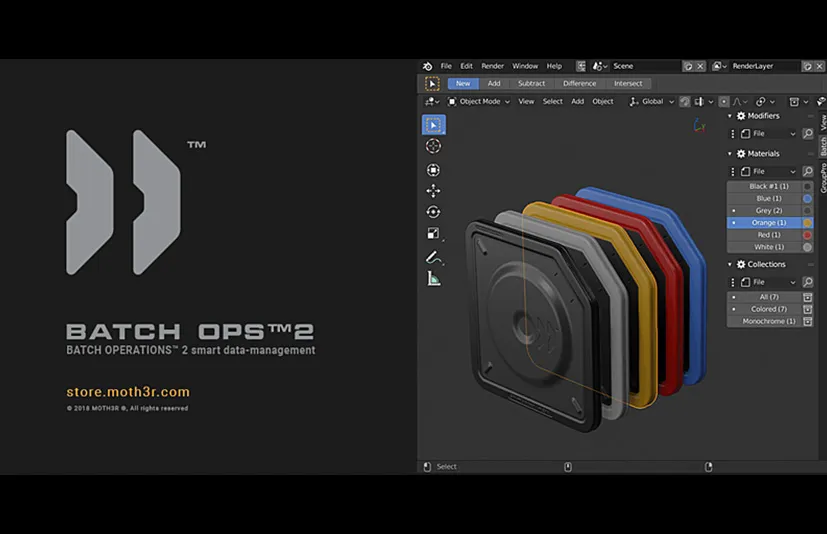Click the Orange material color swatch

coord(807,223)
